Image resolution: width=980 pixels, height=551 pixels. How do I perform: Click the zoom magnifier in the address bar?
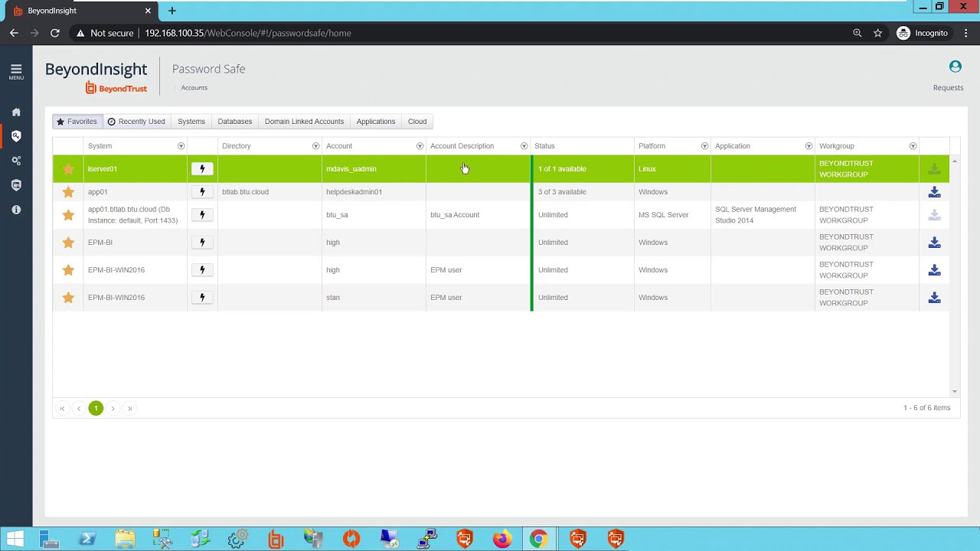click(857, 33)
